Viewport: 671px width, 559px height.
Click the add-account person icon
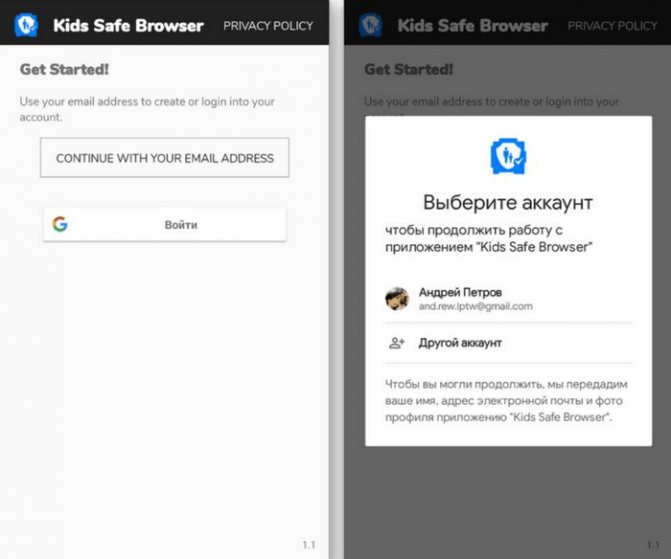(x=397, y=343)
